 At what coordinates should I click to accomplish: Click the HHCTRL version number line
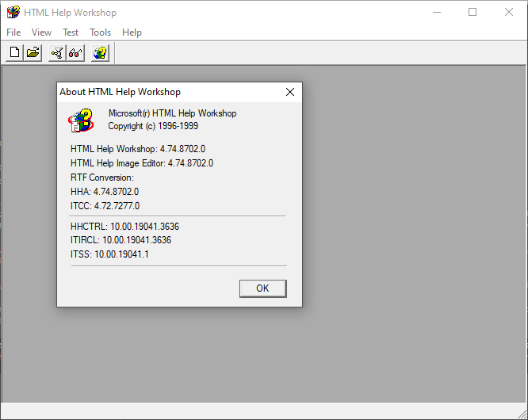(124, 227)
